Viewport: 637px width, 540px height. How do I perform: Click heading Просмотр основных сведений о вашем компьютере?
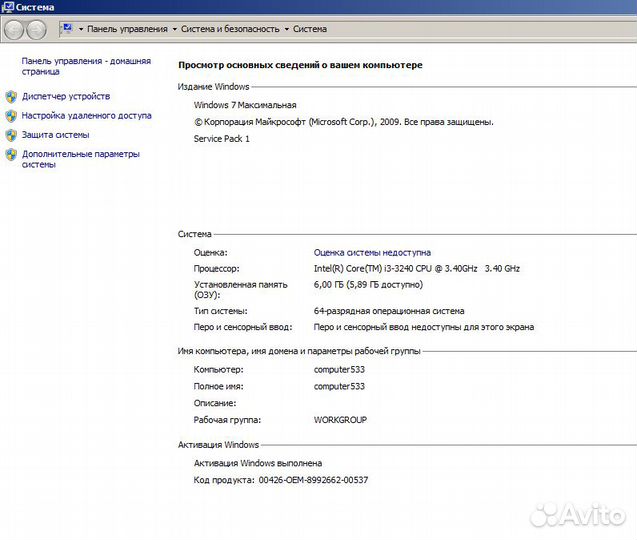[x=300, y=65]
